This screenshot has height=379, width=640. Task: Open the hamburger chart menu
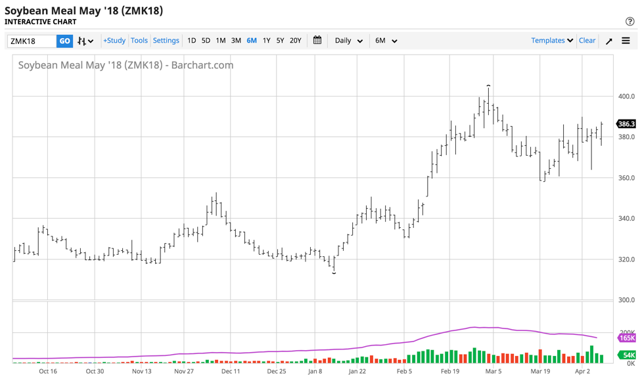[x=626, y=41]
